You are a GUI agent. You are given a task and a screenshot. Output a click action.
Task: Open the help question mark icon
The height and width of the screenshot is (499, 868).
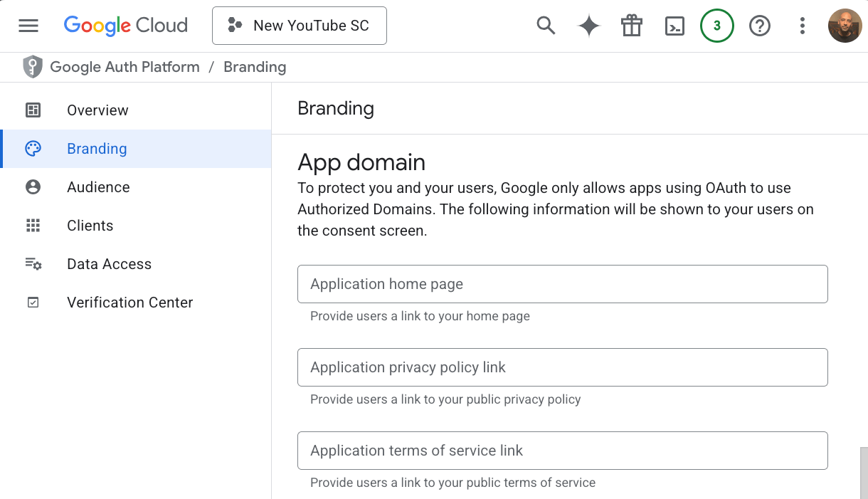click(x=760, y=26)
